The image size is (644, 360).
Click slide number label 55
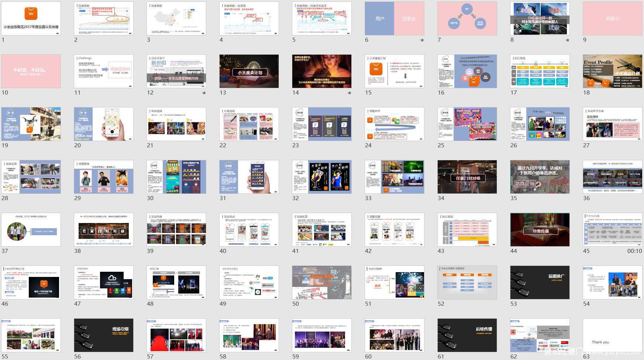click(5, 357)
